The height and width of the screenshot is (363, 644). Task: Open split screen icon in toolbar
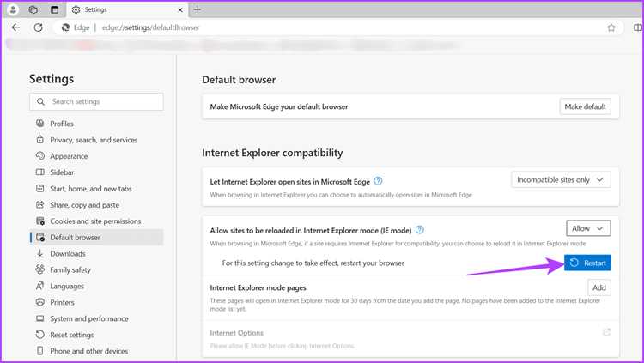(637, 27)
